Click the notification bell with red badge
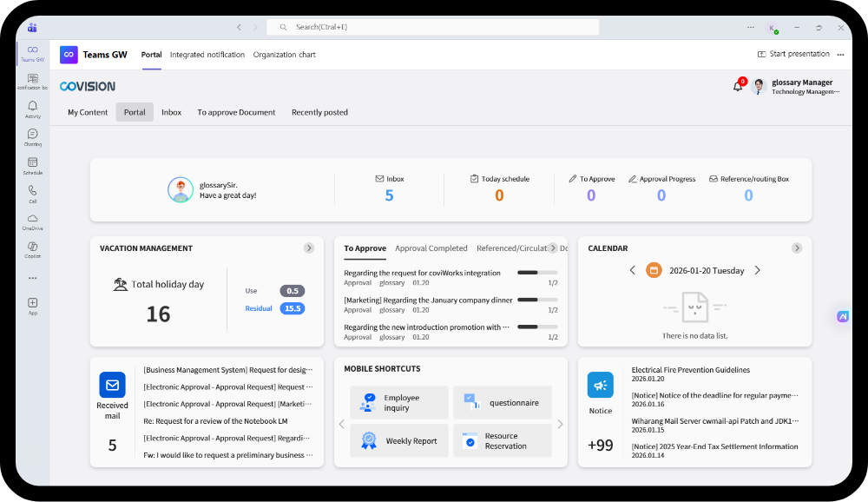The height and width of the screenshot is (502, 868). (738, 86)
